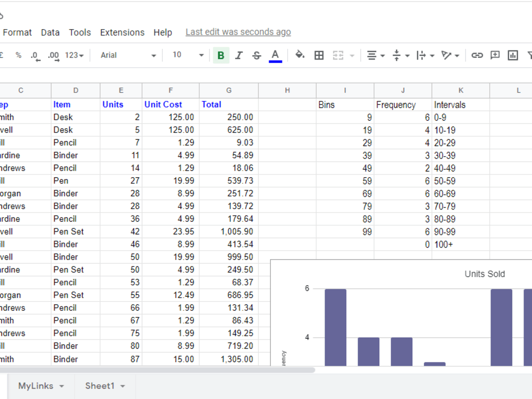Decrease decimal places
This screenshot has height=399, width=532.
(x=36, y=56)
